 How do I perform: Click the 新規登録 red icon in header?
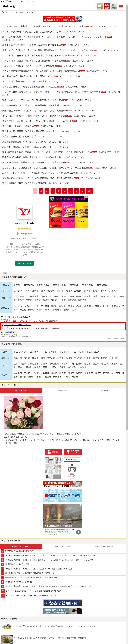tap(107, 6)
